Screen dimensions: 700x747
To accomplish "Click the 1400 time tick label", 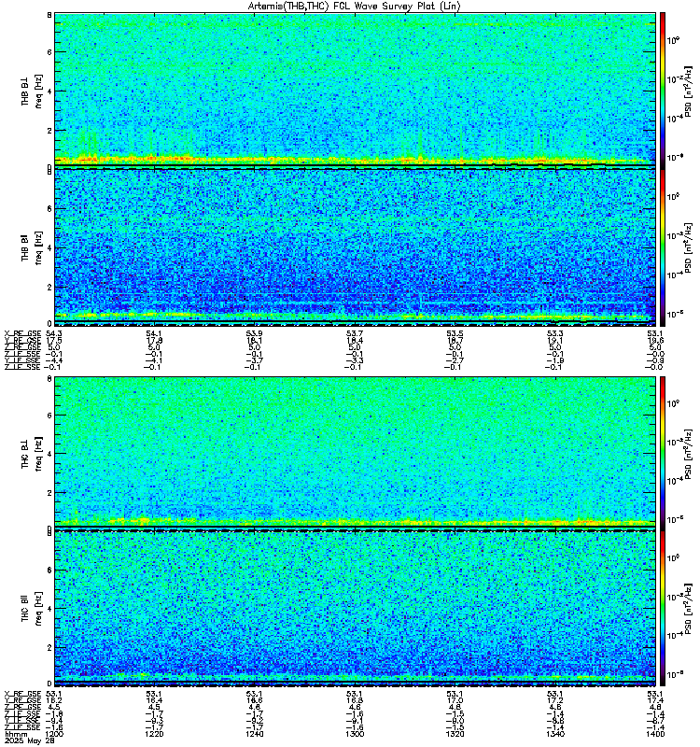I will (655, 734).
